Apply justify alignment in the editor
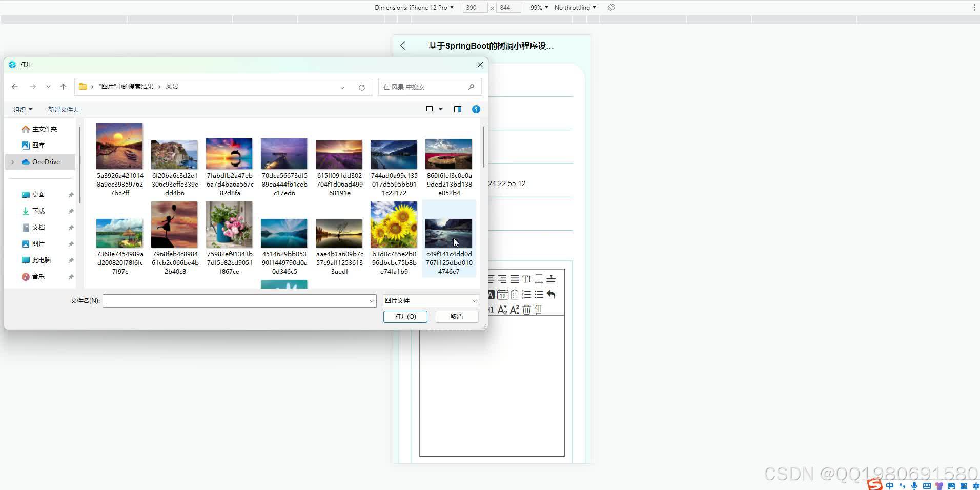This screenshot has height=490, width=980. pos(515,279)
